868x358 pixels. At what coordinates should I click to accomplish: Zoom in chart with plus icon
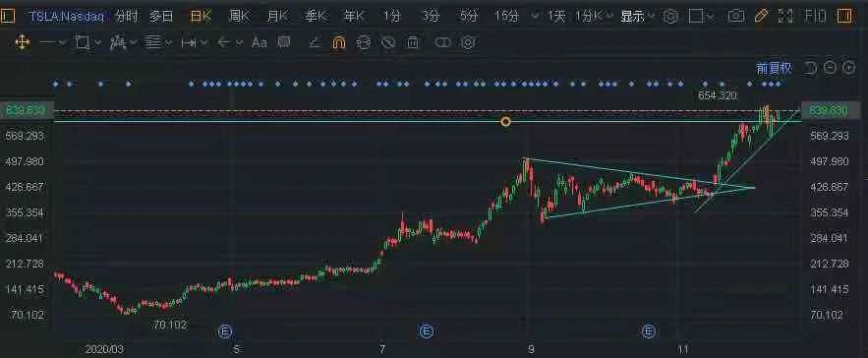coord(849,68)
